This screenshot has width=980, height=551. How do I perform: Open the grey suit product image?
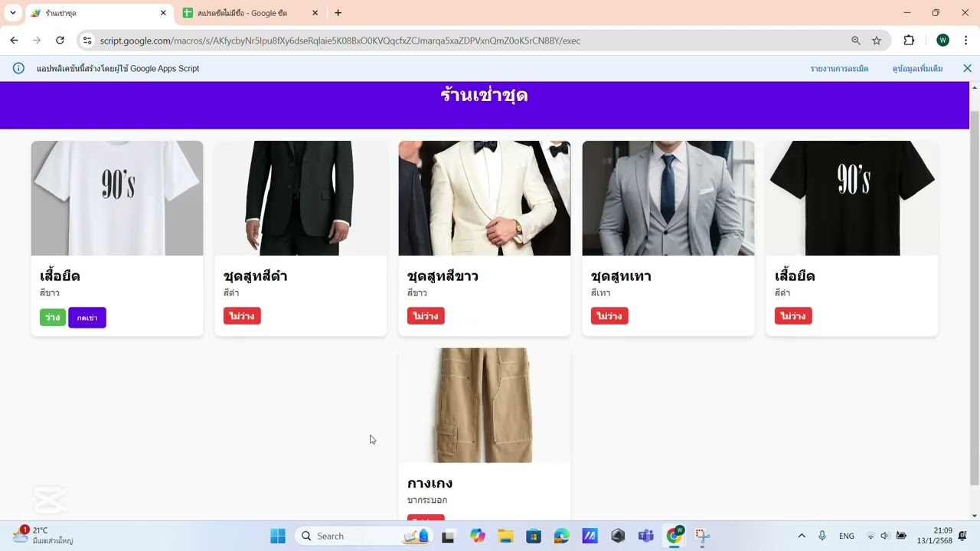[x=668, y=198]
